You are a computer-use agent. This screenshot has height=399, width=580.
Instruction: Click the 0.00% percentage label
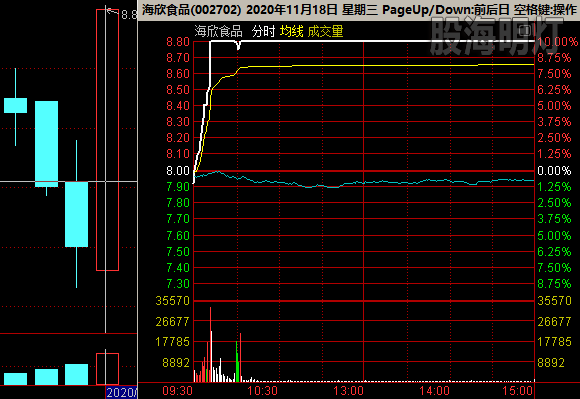(554, 171)
